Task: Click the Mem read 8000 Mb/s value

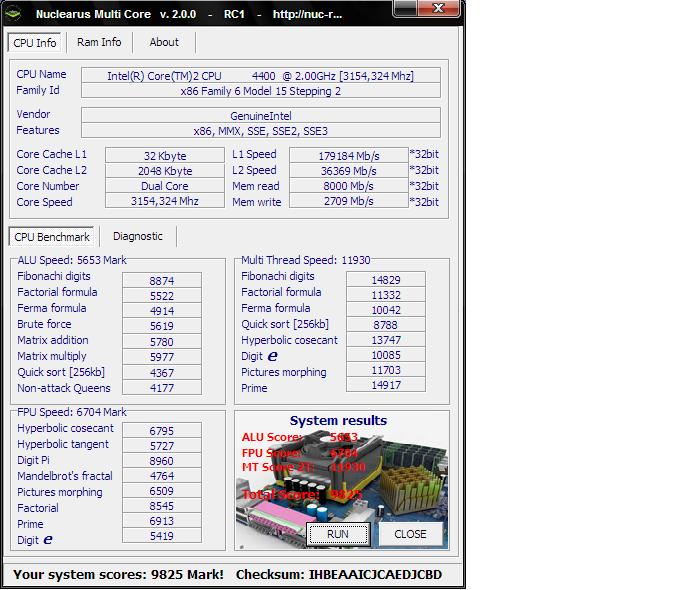Action: coord(349,186)
